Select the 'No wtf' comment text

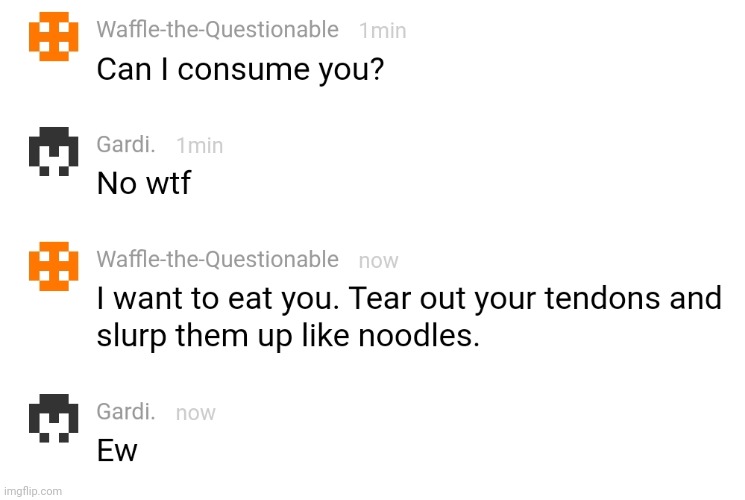click(x=144, y=183)
